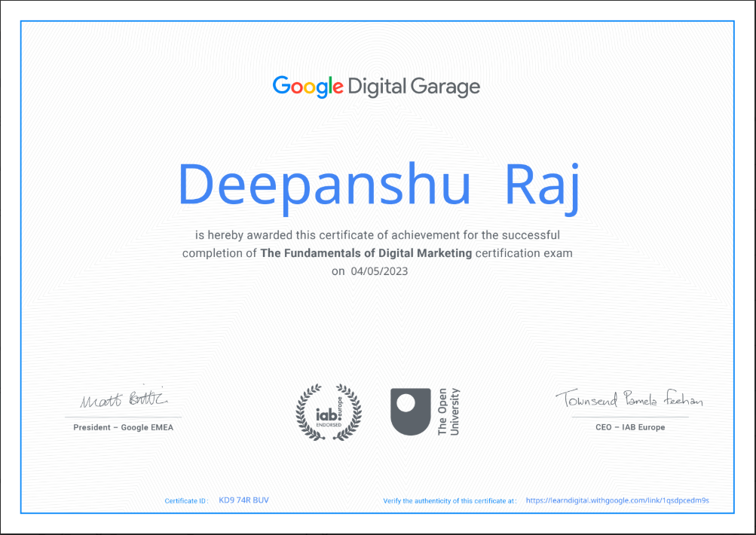Viewport: 756px width, 535px height.
Task: Click the Matt Brittin handwritten signature
Action: coord(124,398)
